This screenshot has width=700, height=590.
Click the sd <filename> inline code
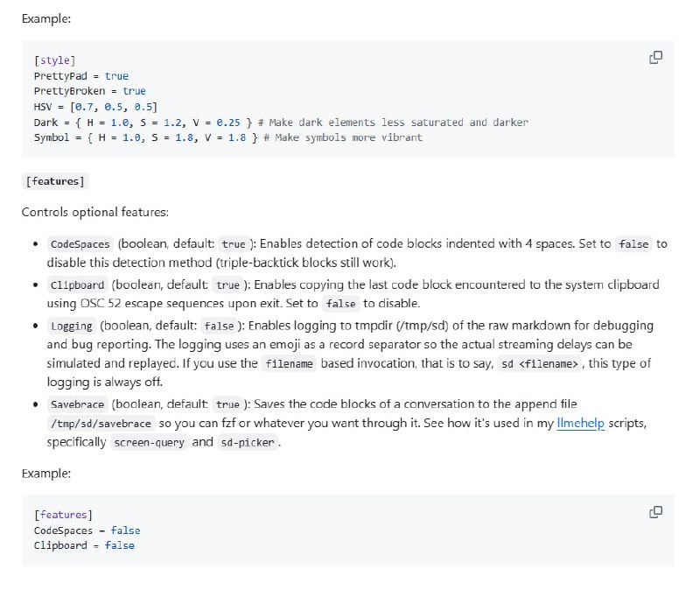click(538, 364)
